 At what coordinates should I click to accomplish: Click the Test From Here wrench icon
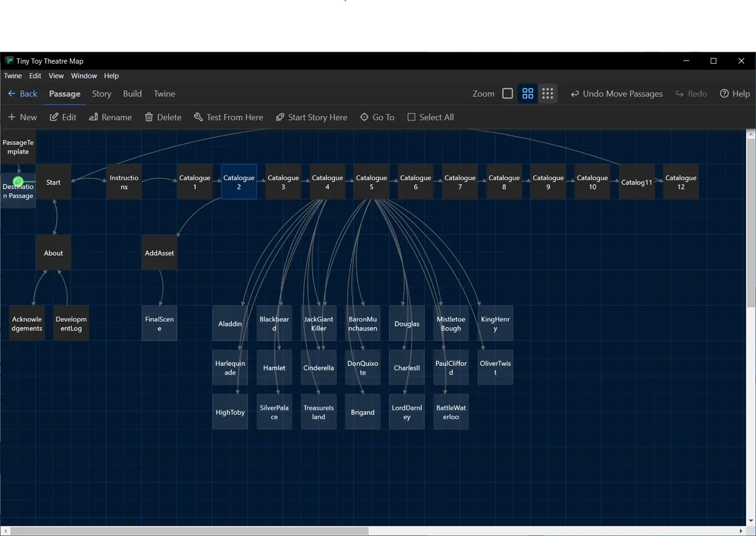coord(198,117)
